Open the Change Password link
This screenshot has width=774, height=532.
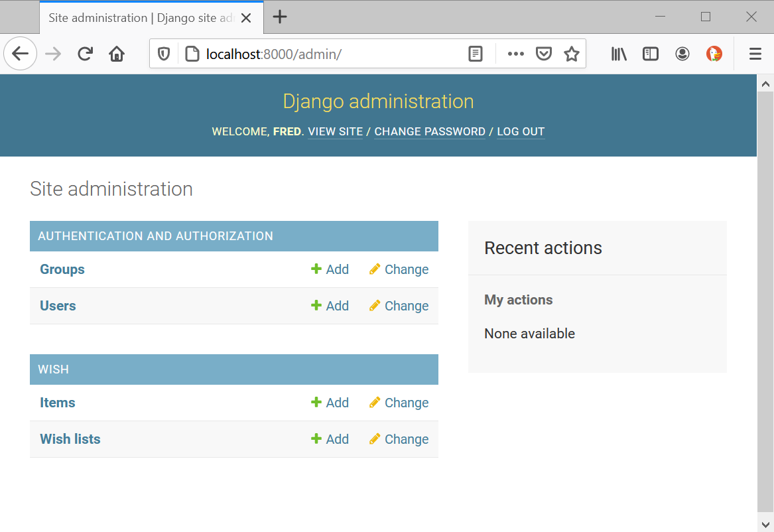point(430,132)
